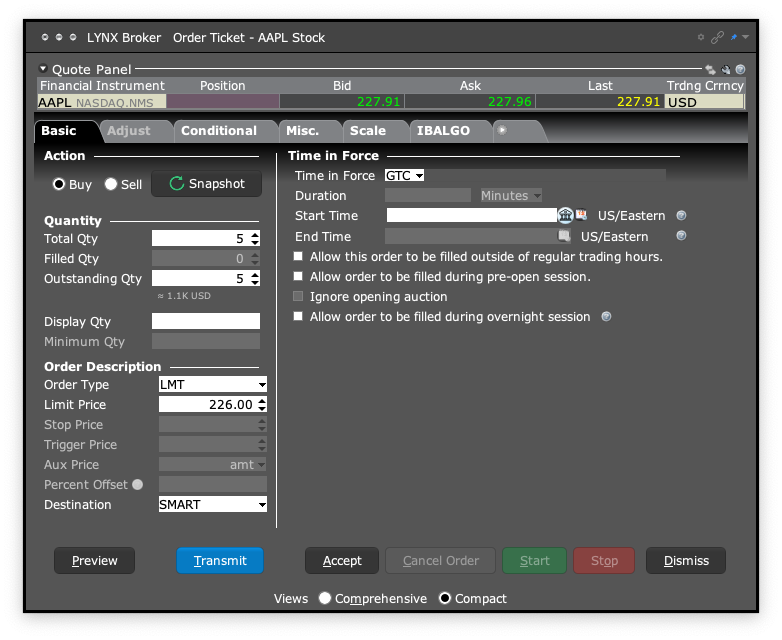
Task: Open the window settings gear icon
Action: pos(701,37)
